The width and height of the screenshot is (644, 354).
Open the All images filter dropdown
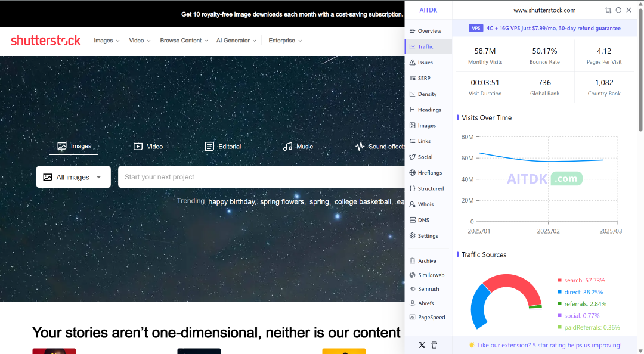click(73, 177)
